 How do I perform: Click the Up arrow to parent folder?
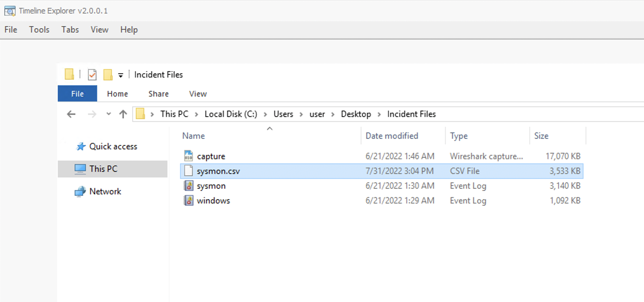pos(123,114)
